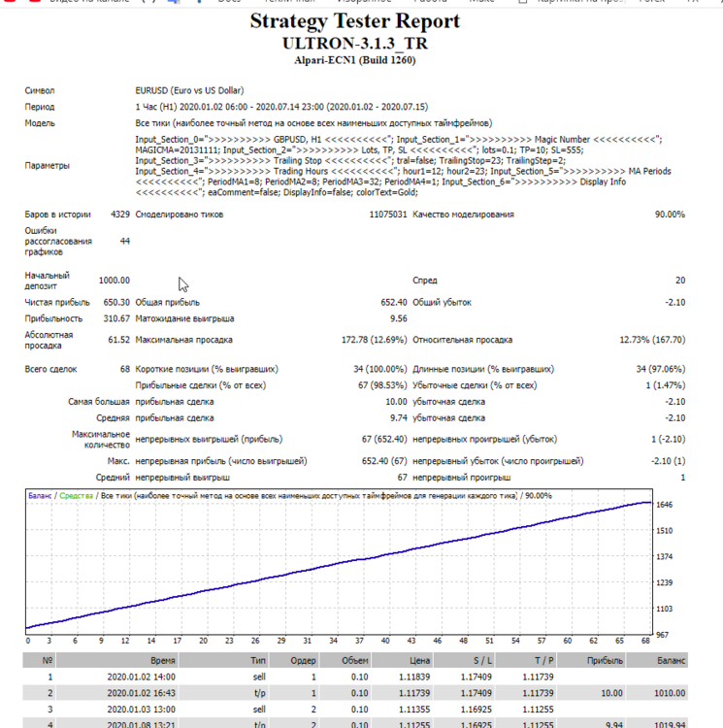
Task: Click the 'Символ' row label
Action: pos(40,90)
